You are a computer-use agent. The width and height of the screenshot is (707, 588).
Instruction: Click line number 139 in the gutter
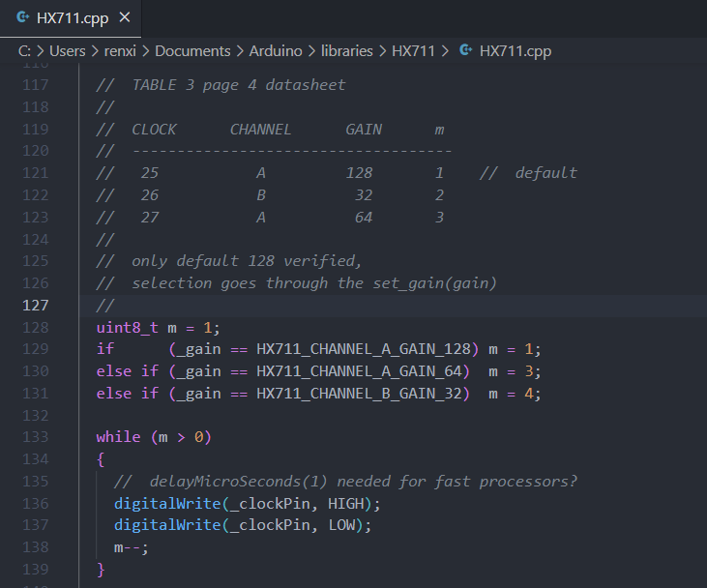click(x=35, y=569)
